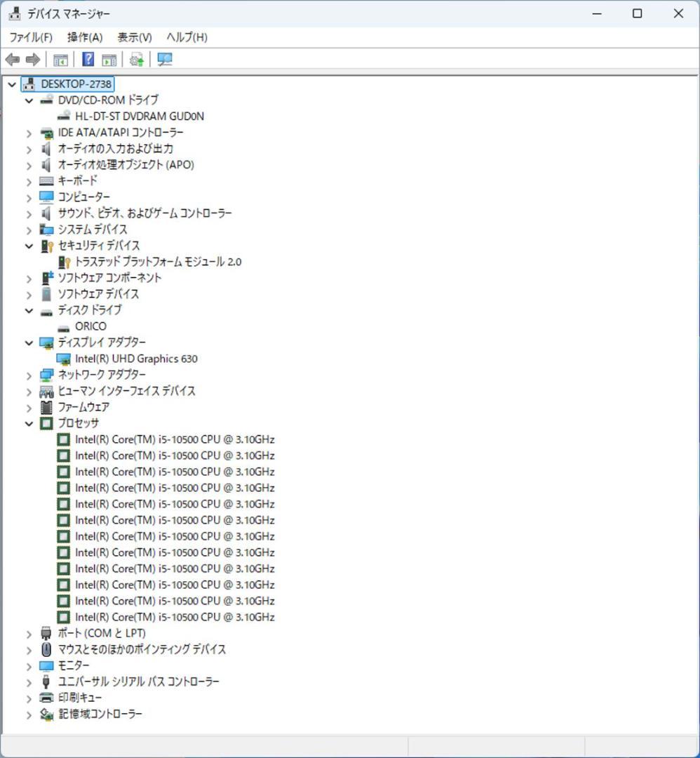This screenshot has height=758, width=700.
Task: Expand the キーボード category chevron
Action: [28, 180]
